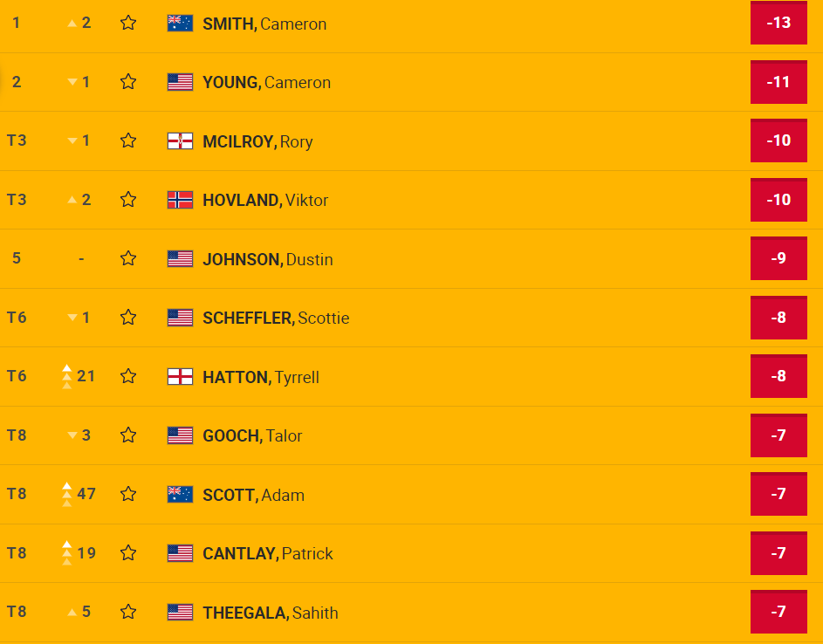Screen dimensions: 823x644
Task: Click Tyrrell Hatton's England flag icon
Action: (180, 377)
